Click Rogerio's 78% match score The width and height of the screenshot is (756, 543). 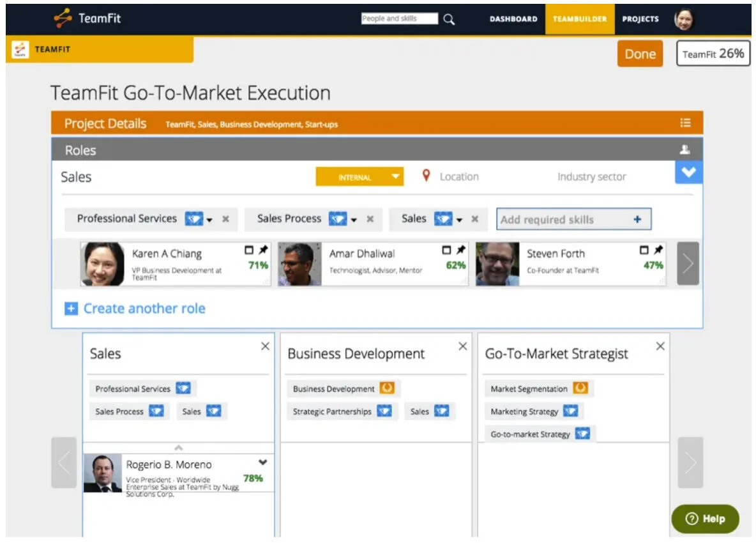253,478
